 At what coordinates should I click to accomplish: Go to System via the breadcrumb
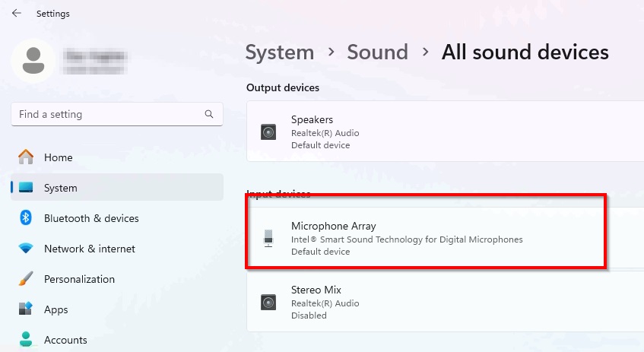(279, 52)
